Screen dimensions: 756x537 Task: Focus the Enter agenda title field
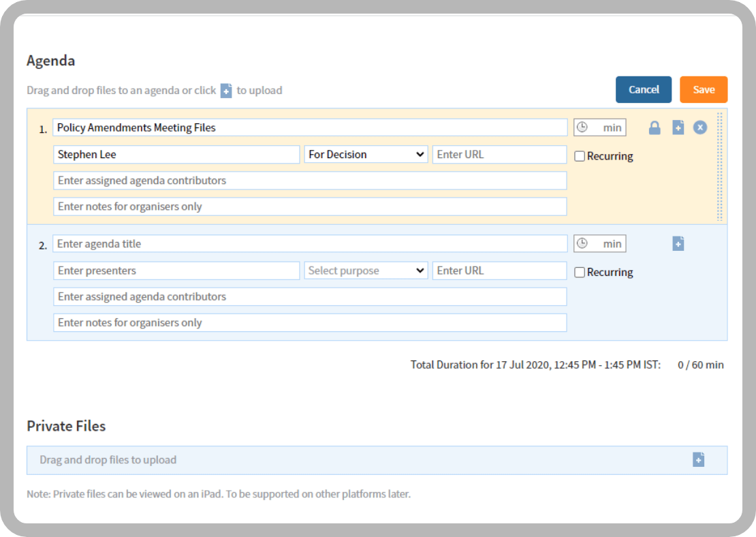tap(310, 243)
